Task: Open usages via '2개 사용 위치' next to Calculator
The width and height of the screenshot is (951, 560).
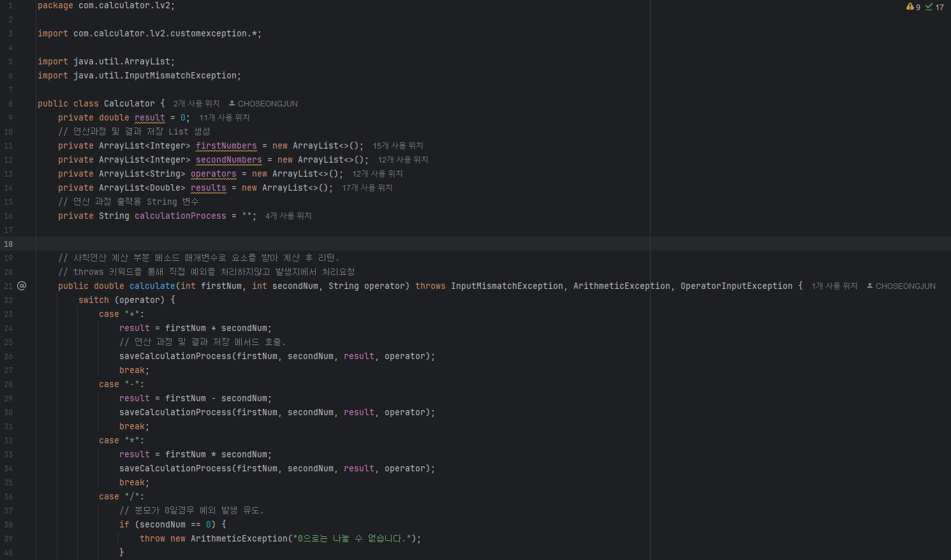Action: pos(196,103)
